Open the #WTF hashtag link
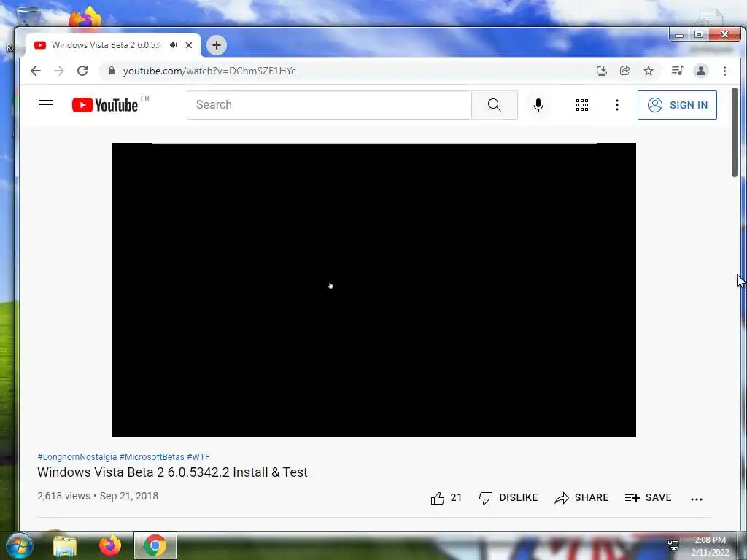Viewport: 747px width, 560px height. [x=198, y=456]
